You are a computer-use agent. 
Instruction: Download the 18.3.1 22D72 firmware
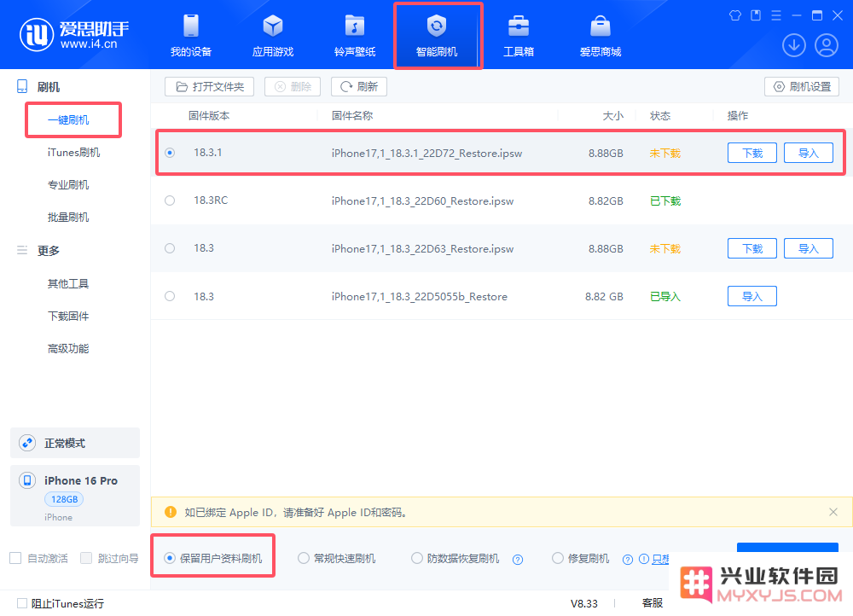[752, 153]
